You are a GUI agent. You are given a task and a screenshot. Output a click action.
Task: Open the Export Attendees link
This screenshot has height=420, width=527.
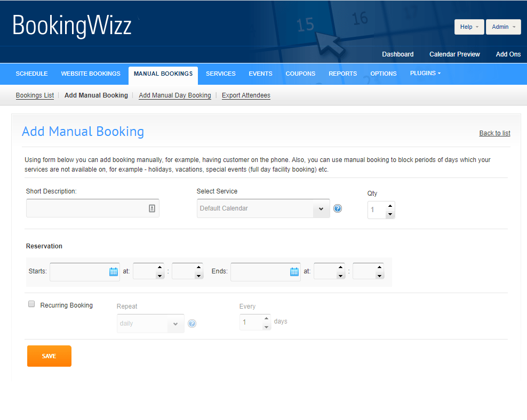tap(246, 95)
